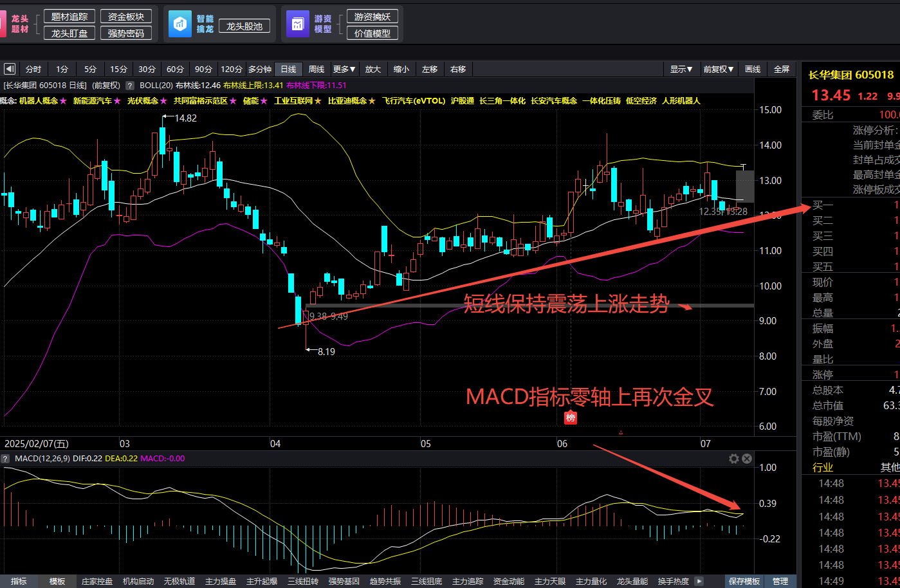This screenshot has height=588, width=900.
Task: Select the 主力操盘 indicator
Action: 221,582
